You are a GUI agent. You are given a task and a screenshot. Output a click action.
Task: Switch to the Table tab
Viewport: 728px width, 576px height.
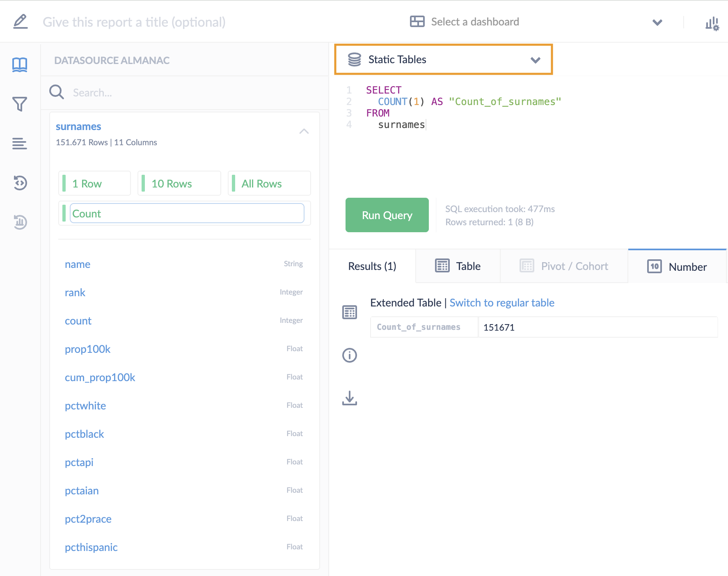458,266
